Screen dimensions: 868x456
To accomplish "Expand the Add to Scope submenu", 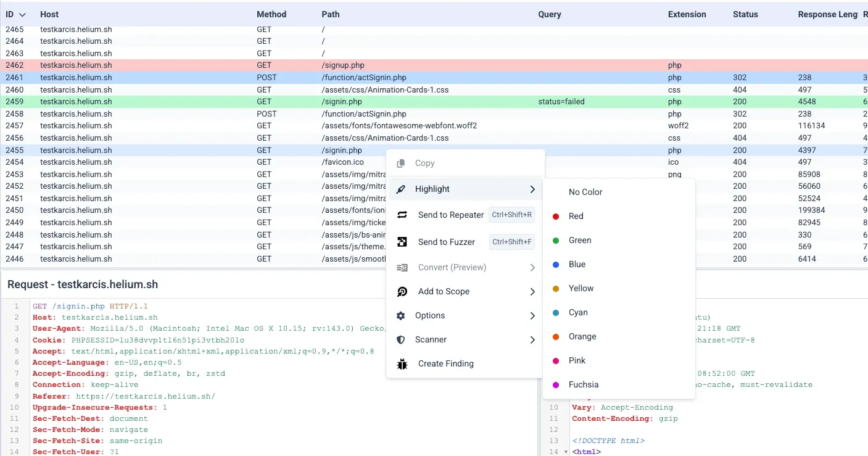I will [x=532, y=291].
